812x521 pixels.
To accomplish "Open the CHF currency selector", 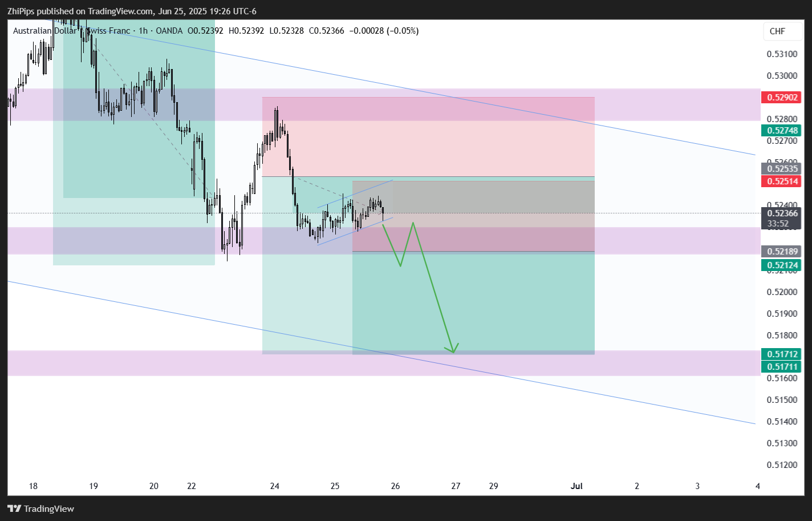I will (x=783, y=31).
